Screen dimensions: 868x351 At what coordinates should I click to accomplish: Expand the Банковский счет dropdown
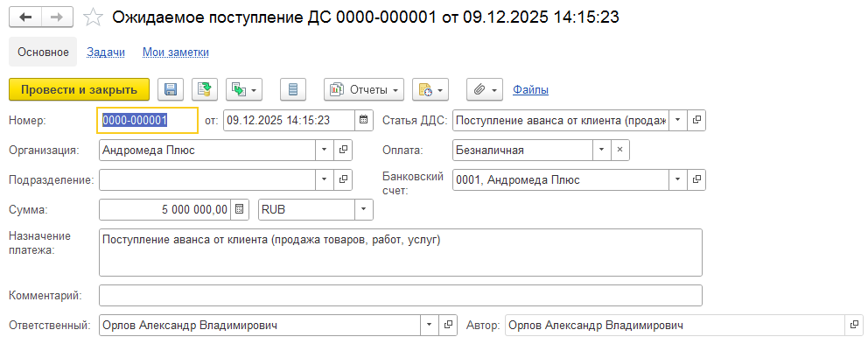click(x=677, y=179)
